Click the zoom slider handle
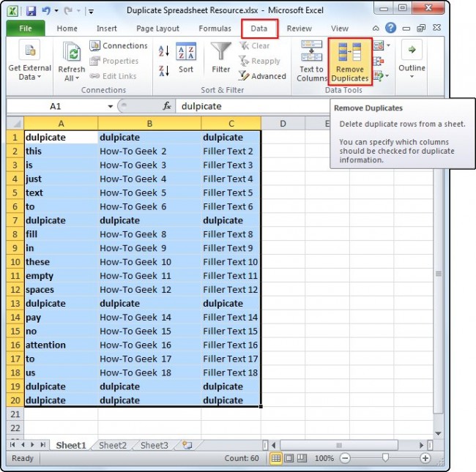 pos(385,457)
